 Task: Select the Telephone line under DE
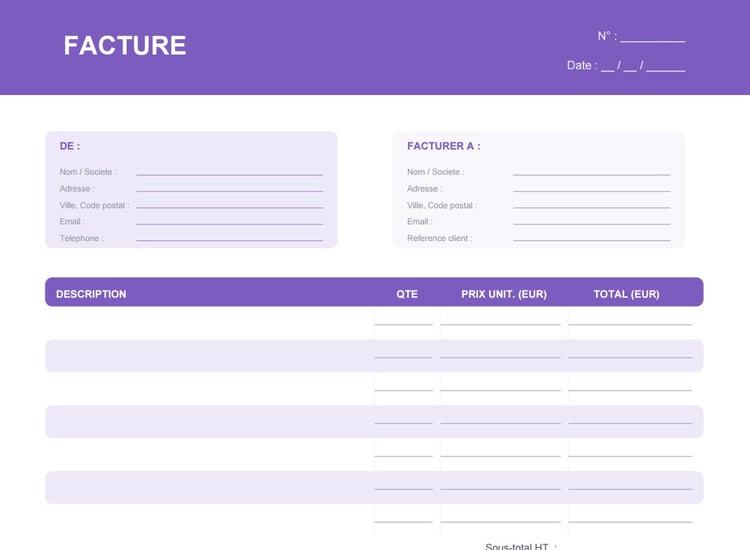tap(229, 238)
